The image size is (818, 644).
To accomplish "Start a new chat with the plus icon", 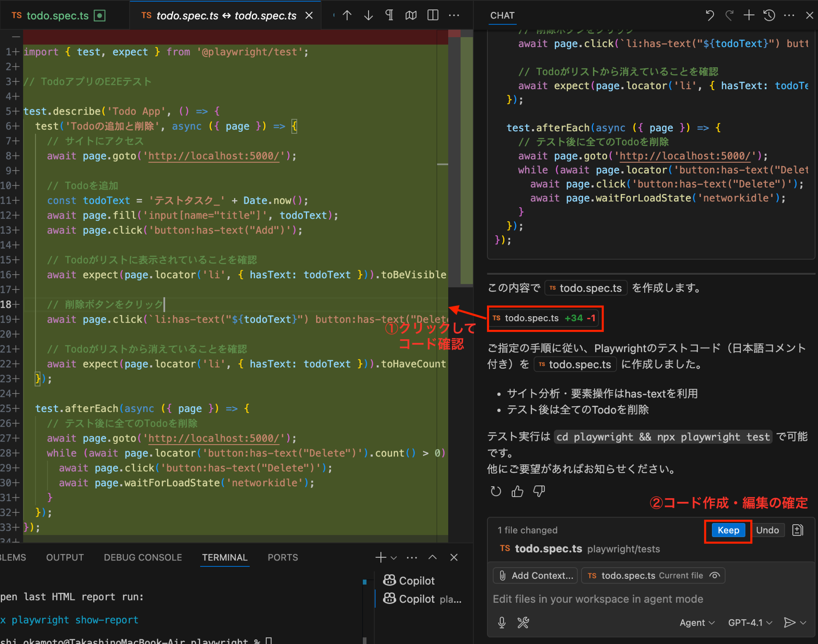I will tap(749, 15).
